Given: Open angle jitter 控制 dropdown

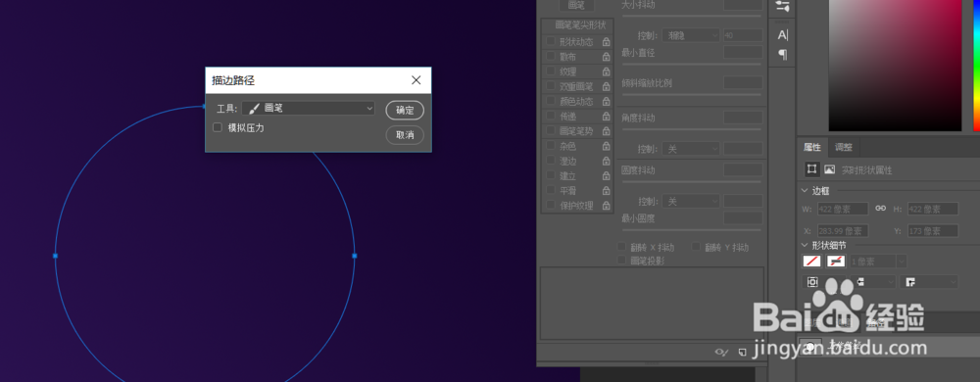Looking at the screenshot, I should 691,149.
